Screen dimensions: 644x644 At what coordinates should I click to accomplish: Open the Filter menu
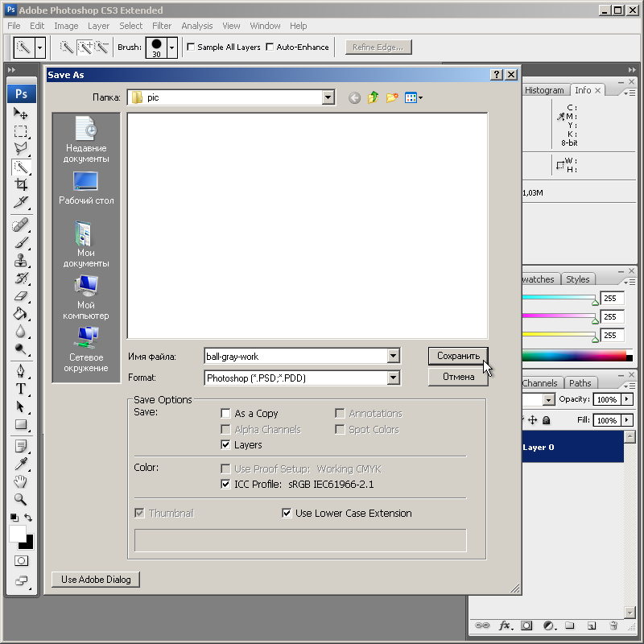[162, 26]
